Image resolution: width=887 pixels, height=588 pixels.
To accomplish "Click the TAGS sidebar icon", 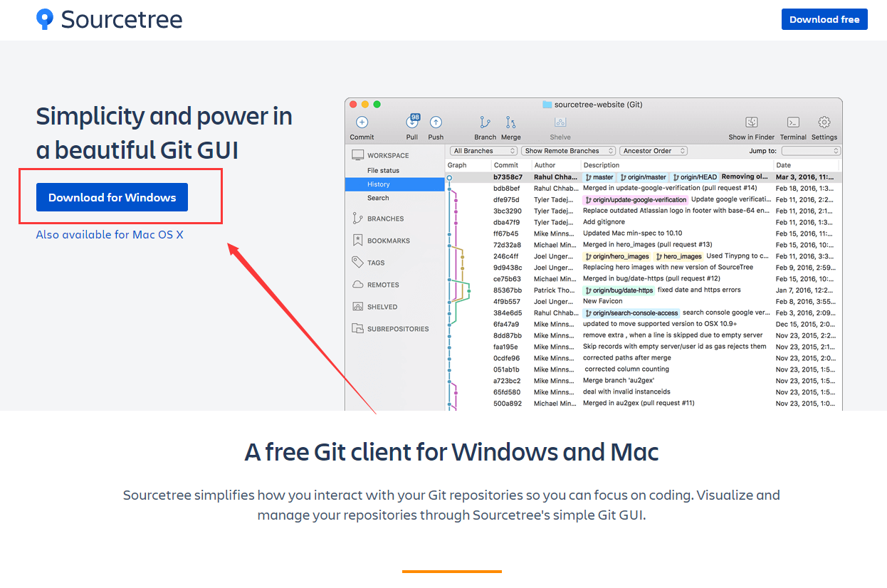I will pos(357,263).
